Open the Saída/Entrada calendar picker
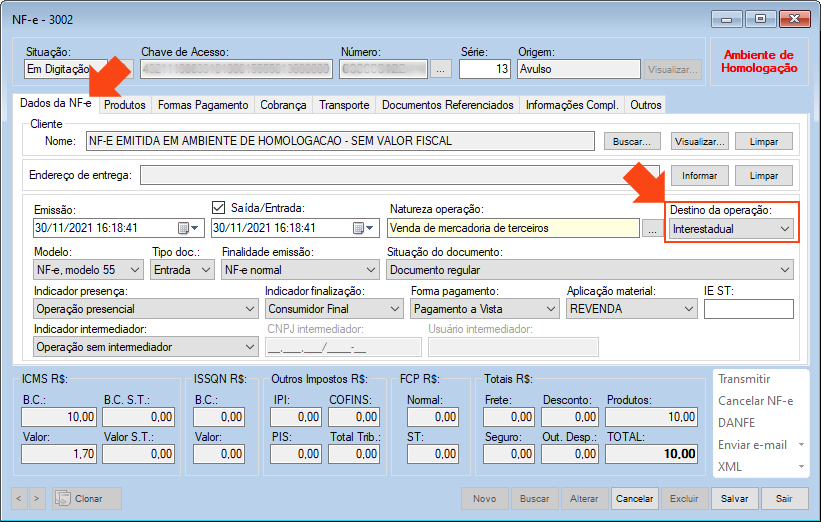This screenshot has height=522, width=821. tap(358, 228)
